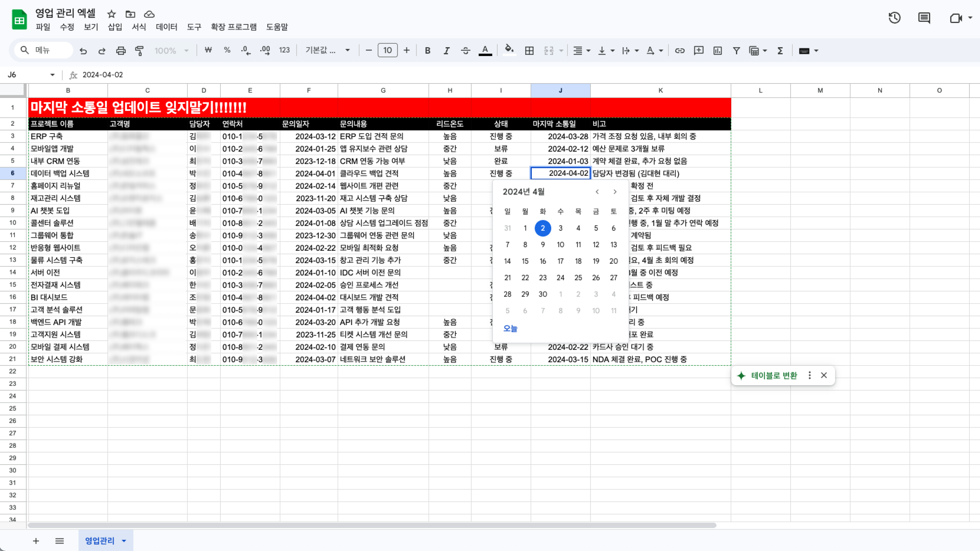Open the functions sigma icon
980x551 pixels.
[x=780, y=51]
